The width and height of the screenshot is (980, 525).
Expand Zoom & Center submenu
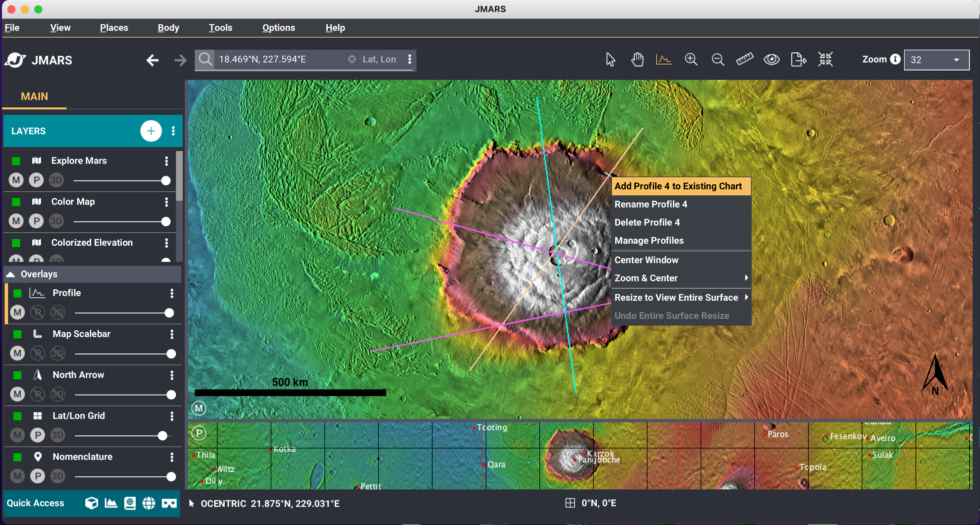pos(681,278)
